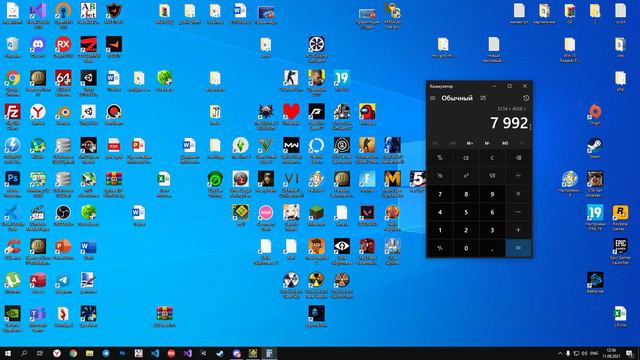640x360 pixels.
Task: Open the Calculator history panel icon
Action: pyautogui.click(x=526, y=98)
